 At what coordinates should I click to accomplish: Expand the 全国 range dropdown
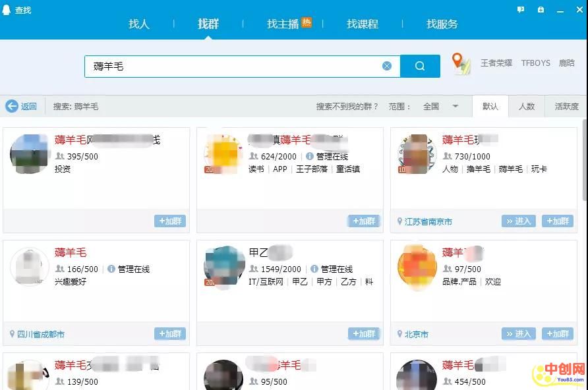[x=455, y=106]
